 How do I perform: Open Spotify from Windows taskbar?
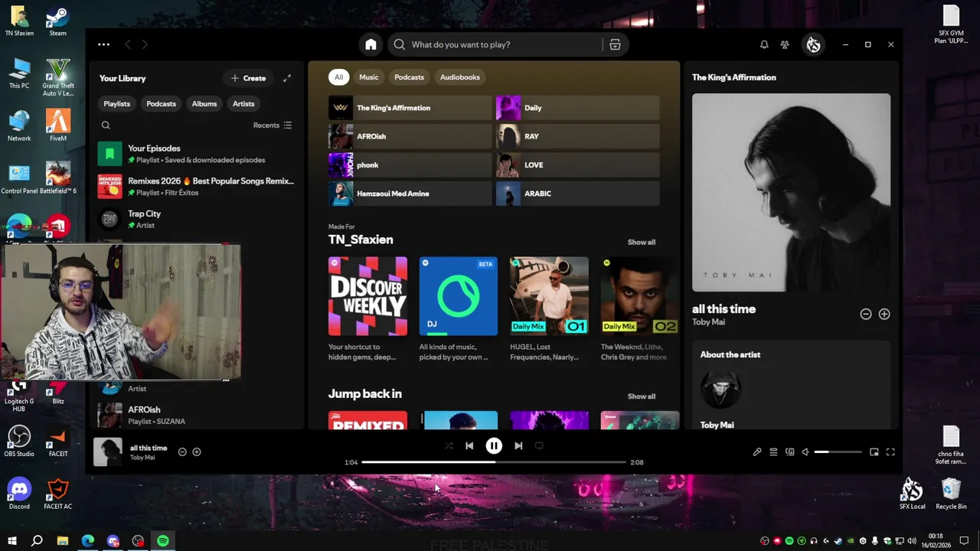click(x=163, y=541)
